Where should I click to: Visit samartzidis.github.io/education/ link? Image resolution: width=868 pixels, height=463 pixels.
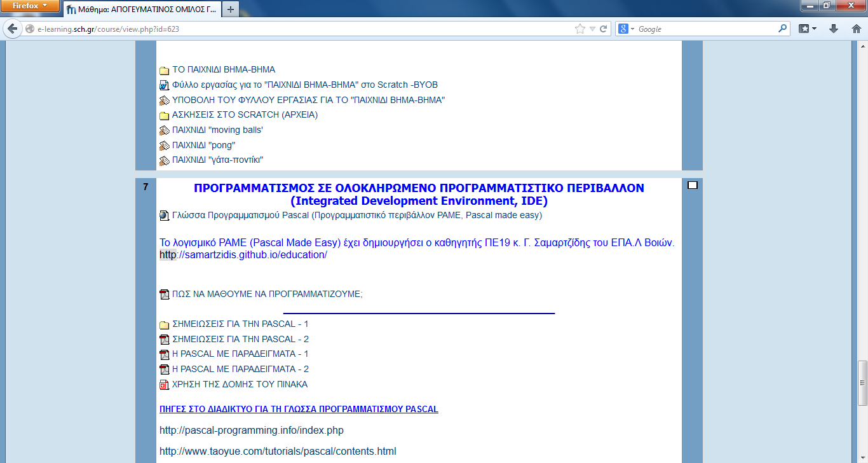[x=243, y=255]
